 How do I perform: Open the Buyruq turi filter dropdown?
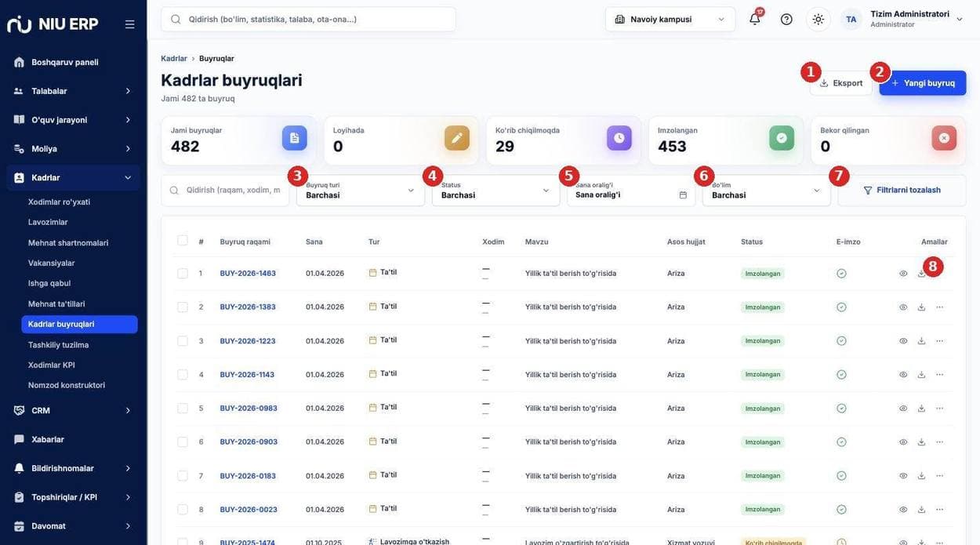coord(361,191)
